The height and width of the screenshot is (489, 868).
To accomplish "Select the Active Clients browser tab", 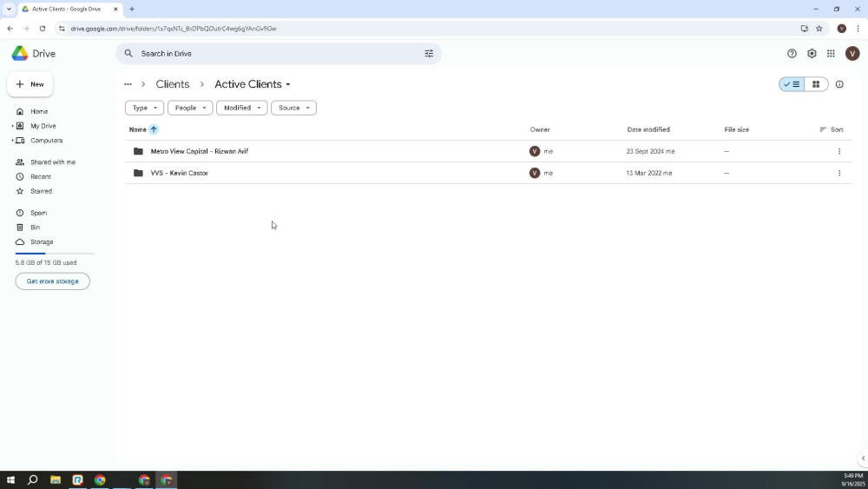I will (x=69, y=9).
